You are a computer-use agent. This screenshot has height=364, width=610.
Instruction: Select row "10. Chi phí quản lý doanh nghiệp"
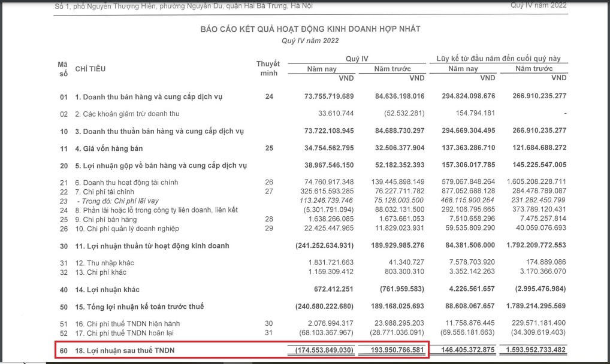pos(128,229)
